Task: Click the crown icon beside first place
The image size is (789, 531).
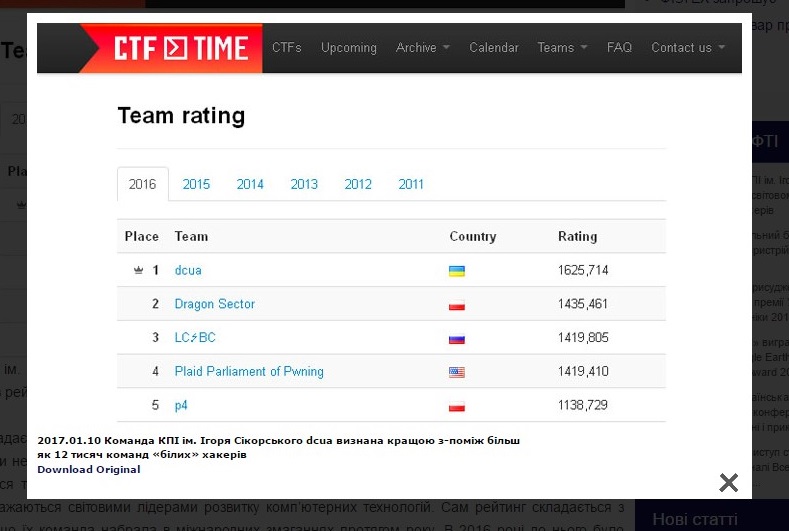Action: point(138,270)
